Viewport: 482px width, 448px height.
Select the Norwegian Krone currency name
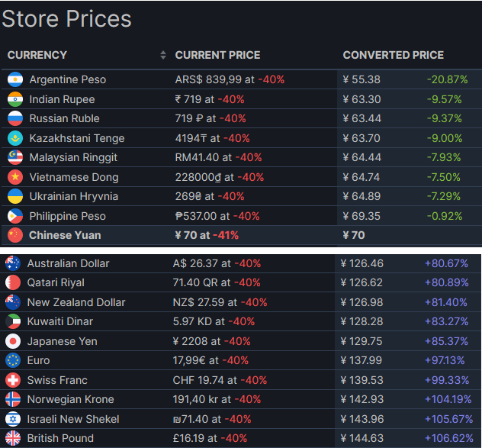click(70, 399)
